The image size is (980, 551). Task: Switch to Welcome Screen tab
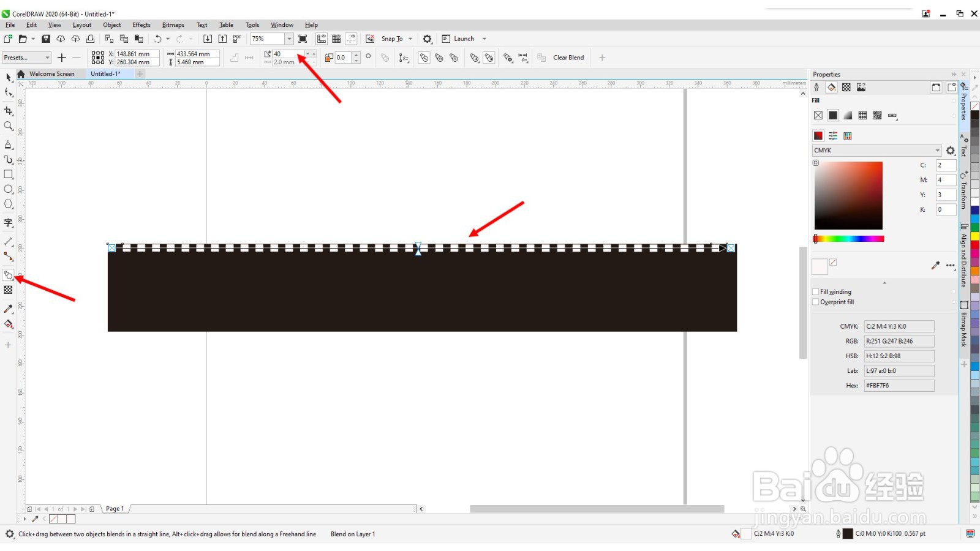[51, 74]
